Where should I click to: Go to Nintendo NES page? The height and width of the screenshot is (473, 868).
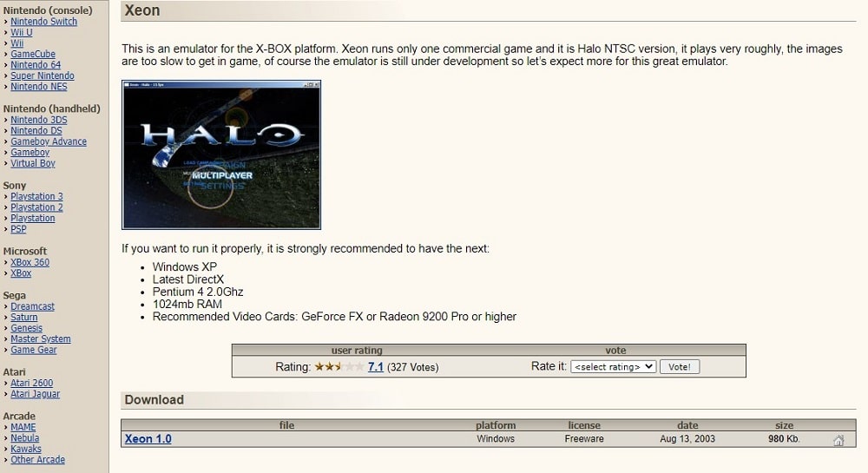coord(39,87)
